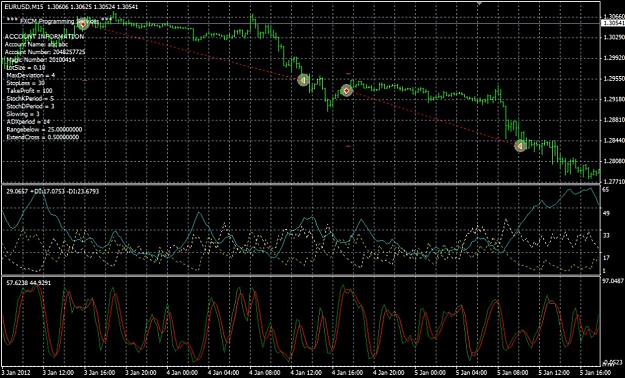The width and height of the screenshot is (625, 378).
Task: Click the 49 level on the ADX scale
Action: (x=606, y=213)
